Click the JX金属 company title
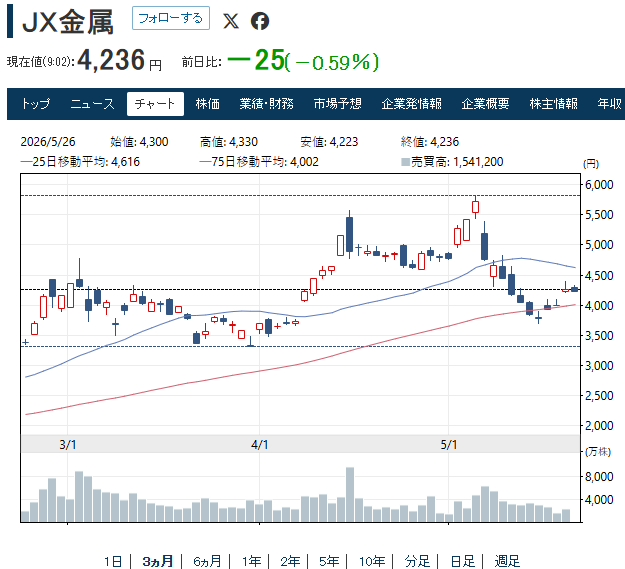The width and height of the screenshot is (625, 569). (x=68, y=22)
